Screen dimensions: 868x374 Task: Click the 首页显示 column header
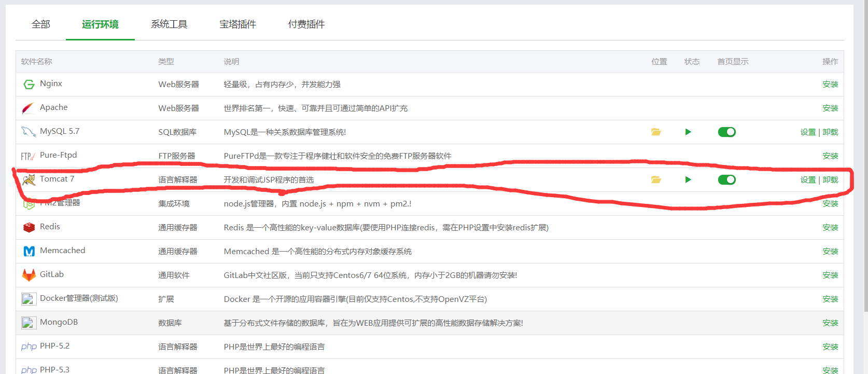coord(733,62)
